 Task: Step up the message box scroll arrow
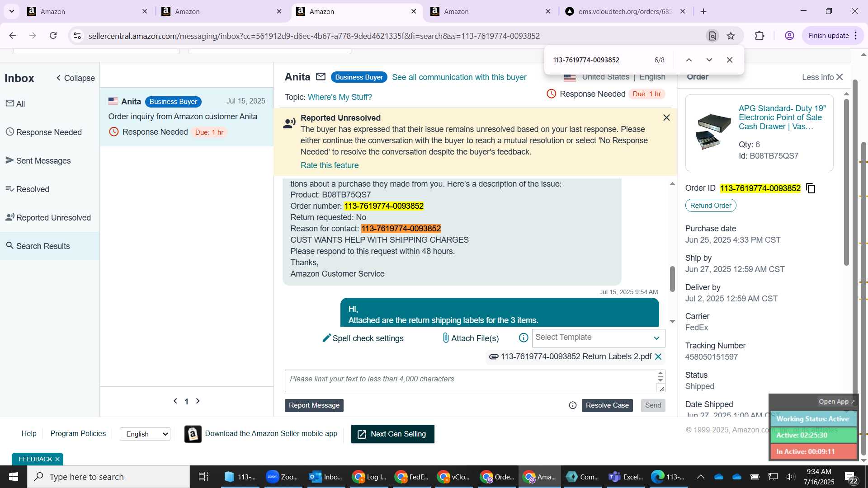(660, 374)
